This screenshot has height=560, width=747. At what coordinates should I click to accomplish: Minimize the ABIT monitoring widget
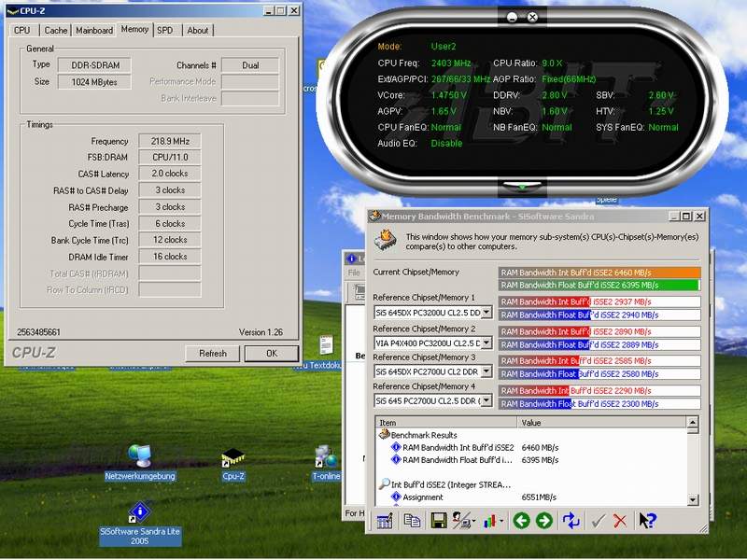click(512, 17)
